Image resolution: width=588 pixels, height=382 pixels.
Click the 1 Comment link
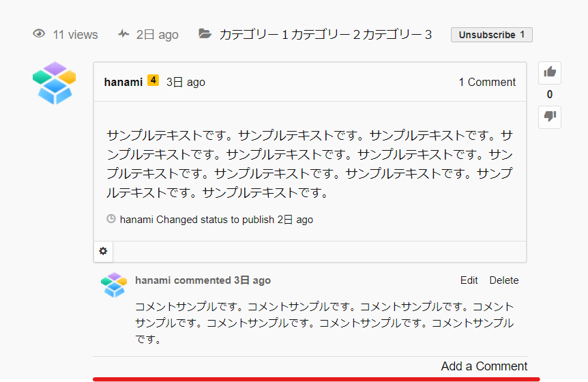[487, 82]
